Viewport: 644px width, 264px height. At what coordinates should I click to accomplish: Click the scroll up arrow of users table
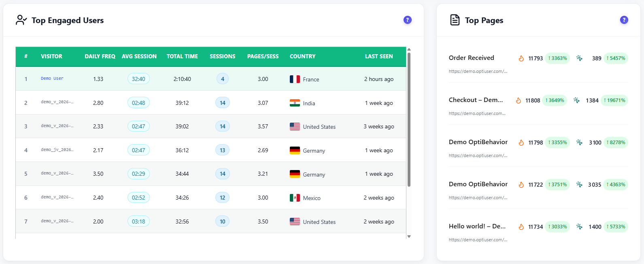[x=409, y=49]
